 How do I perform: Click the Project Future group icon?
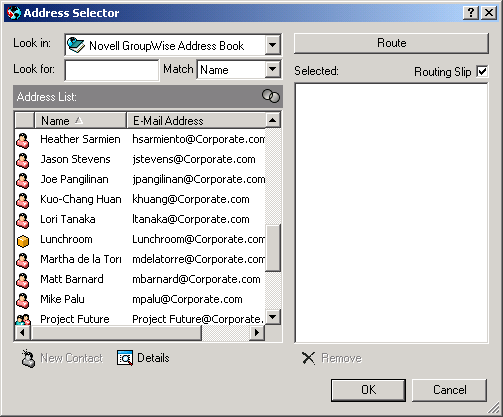23,319
